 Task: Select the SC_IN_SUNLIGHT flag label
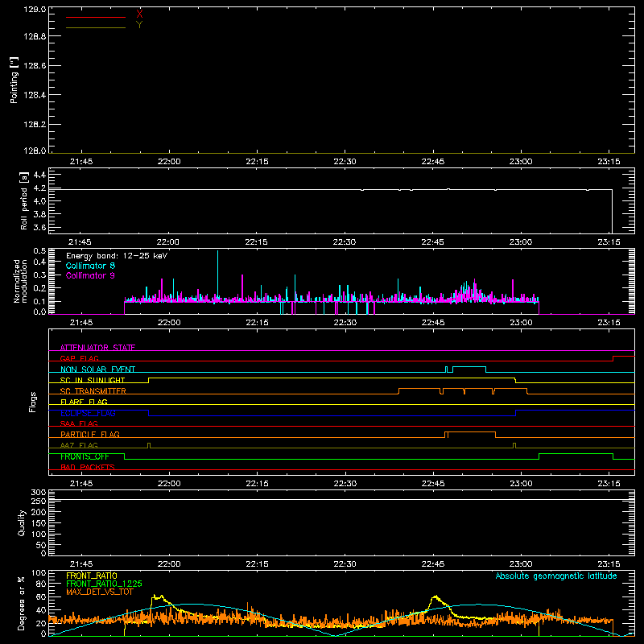click(x=93, y=380)
